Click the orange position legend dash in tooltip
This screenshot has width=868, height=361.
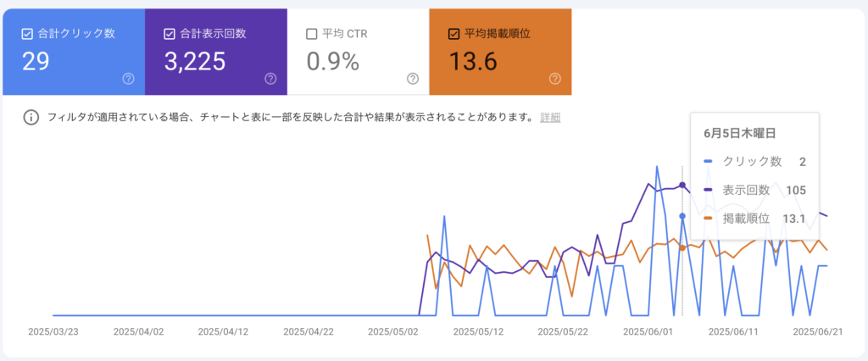point(708,218)
